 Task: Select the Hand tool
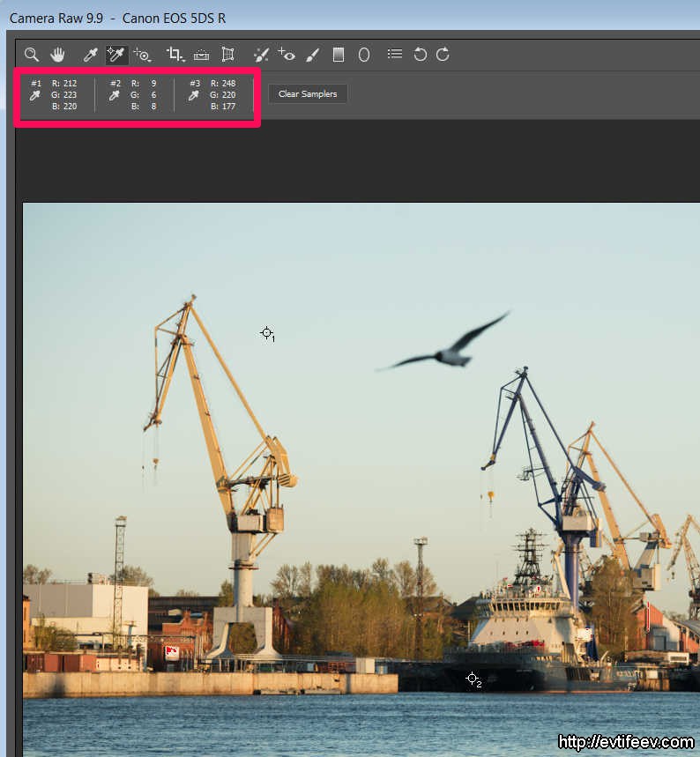pyautogui.click(x=58, y=55)
